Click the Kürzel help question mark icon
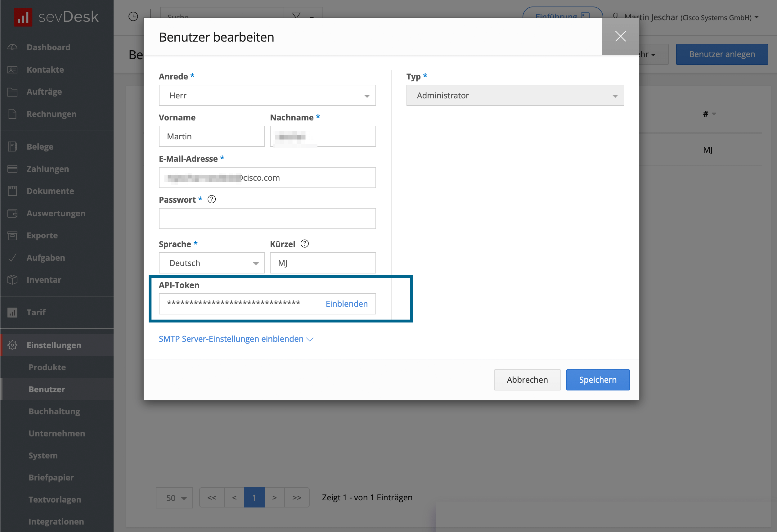The image size is (777, 532). pyautogui.click(x=305, y=243)
